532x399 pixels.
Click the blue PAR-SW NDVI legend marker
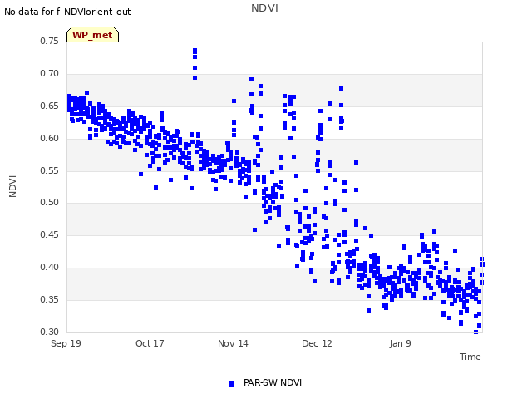tap(231, 383)
